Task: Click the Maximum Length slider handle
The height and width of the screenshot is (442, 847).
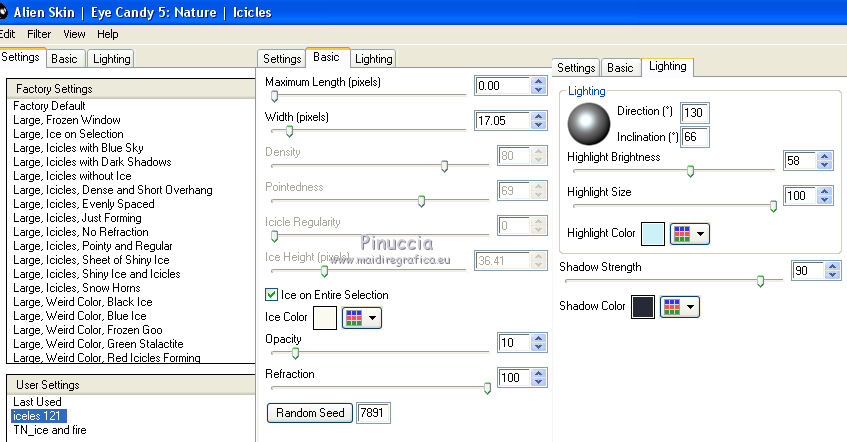Action: (274, 97)
